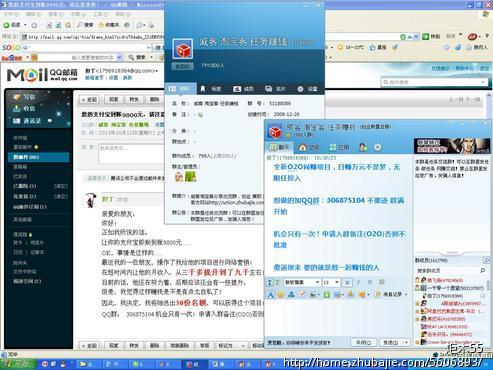
Task: Open QQ Mail compose (写信)
Action: pos(24,97)
